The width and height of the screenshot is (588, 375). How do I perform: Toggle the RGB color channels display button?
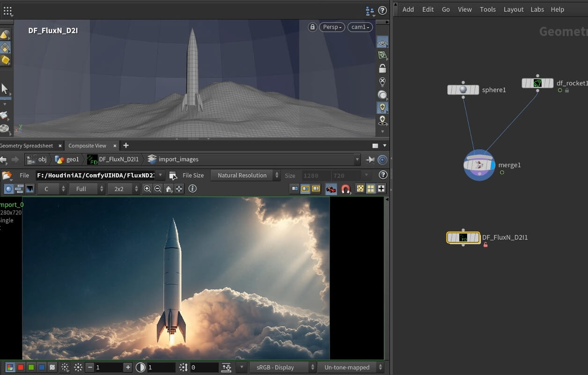point(9,368)
